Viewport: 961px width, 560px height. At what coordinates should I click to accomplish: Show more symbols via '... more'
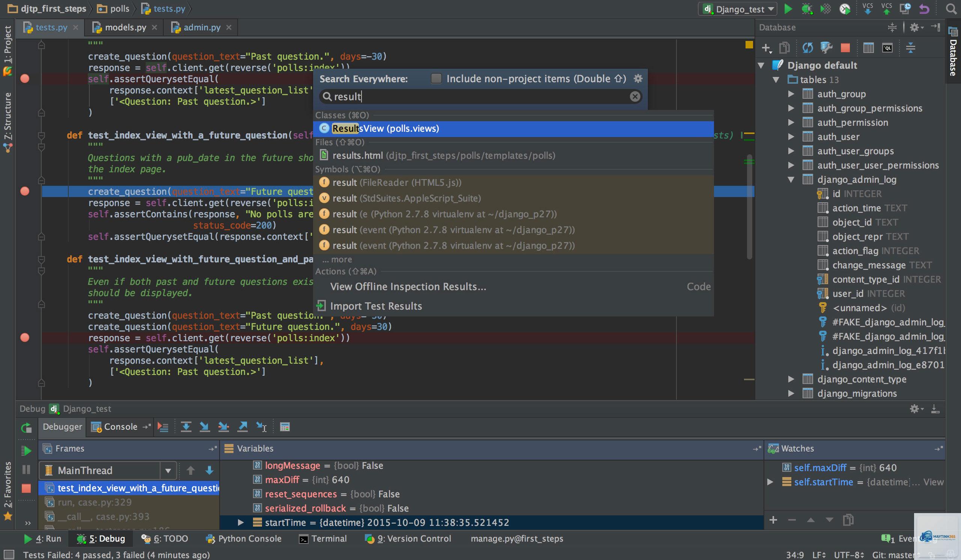pos(337,260)
